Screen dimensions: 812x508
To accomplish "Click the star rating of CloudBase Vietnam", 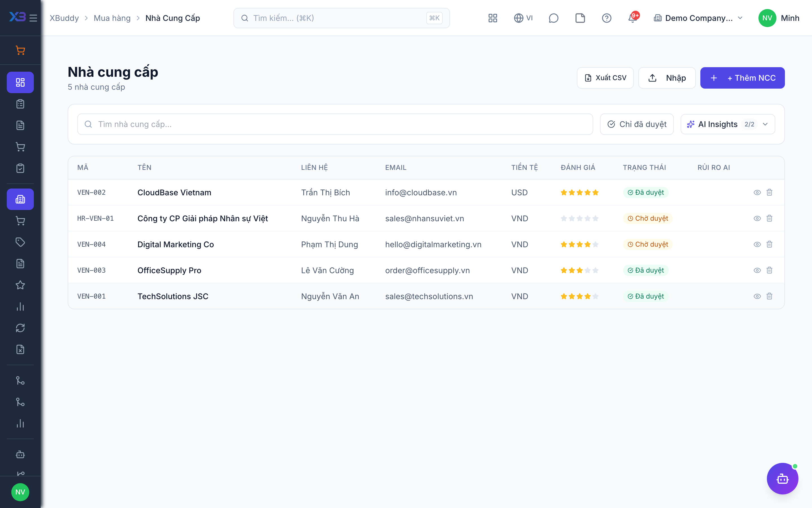I will click(579, 192).
